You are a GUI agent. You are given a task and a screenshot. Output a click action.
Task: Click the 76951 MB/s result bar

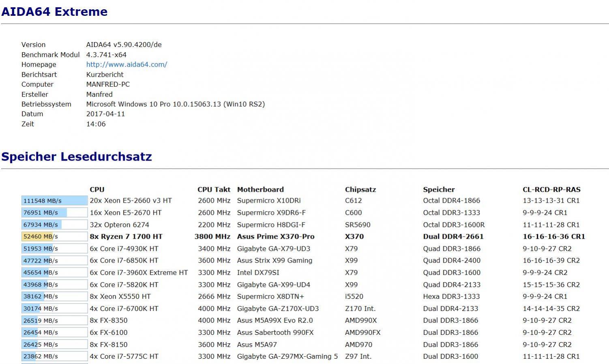pyautogui.click(x=54, y=212)
